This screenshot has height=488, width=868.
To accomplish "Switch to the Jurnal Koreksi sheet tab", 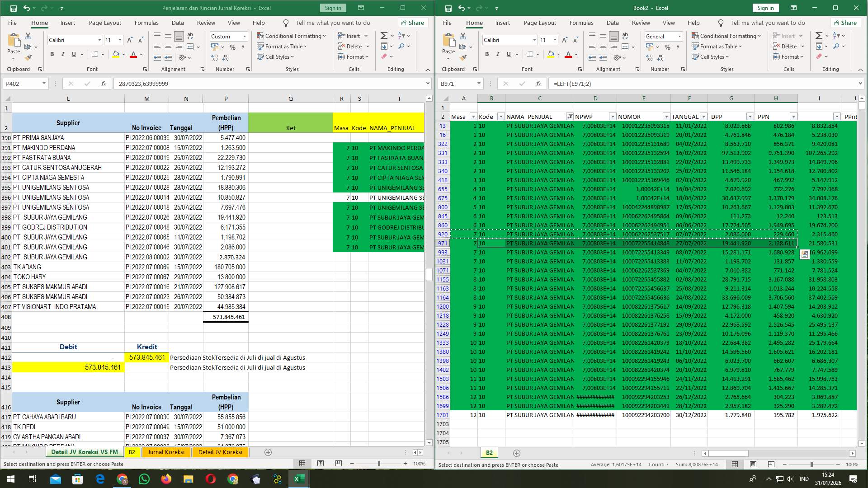I will [x=166, y=452].
